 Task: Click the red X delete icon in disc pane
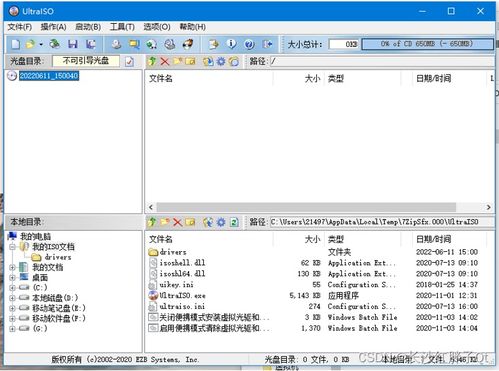(165, 61)
